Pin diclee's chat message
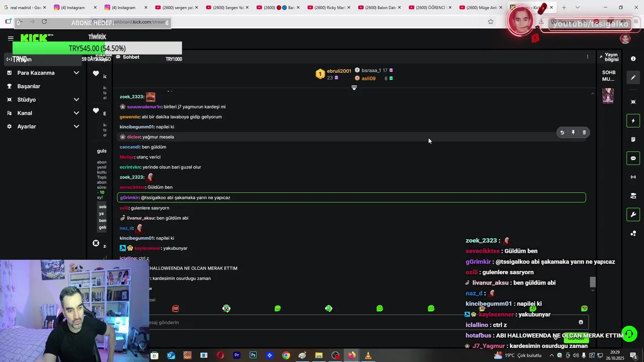 pos(573,133)
